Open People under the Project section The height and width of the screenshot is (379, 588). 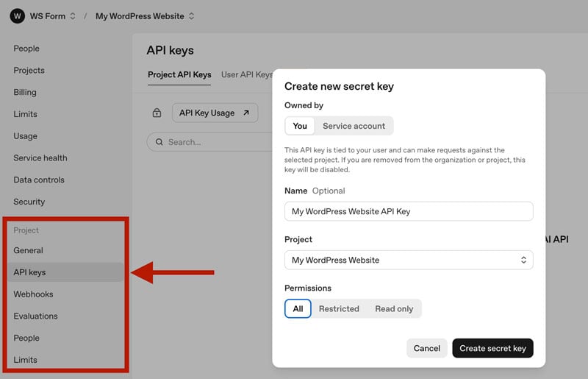(x=26, y=338)
